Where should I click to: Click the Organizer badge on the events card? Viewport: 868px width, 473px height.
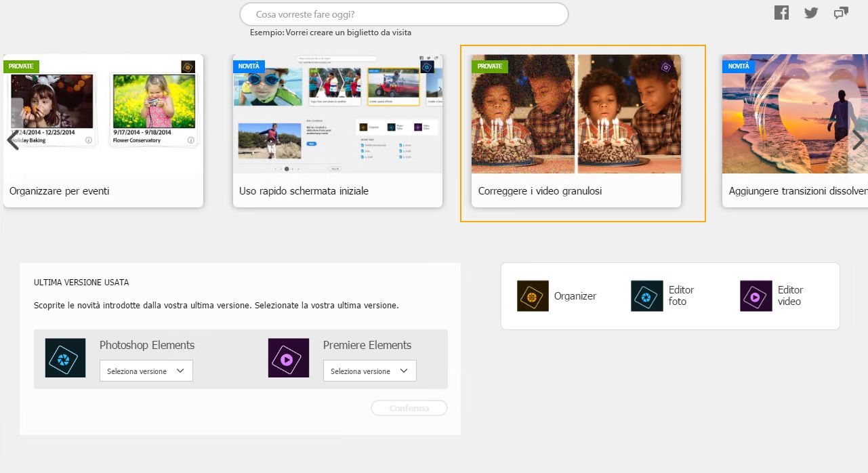tap(188, 66)
